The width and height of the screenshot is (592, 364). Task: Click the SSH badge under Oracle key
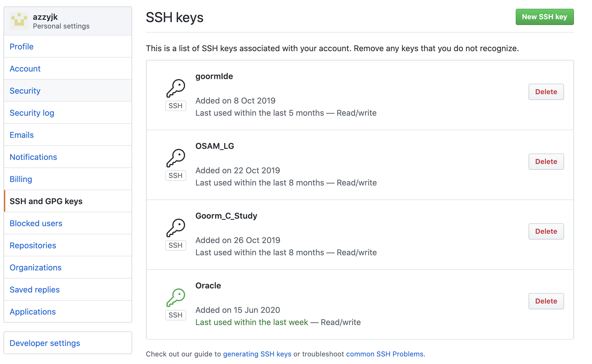pyautogui.click(x=176, y=315)
